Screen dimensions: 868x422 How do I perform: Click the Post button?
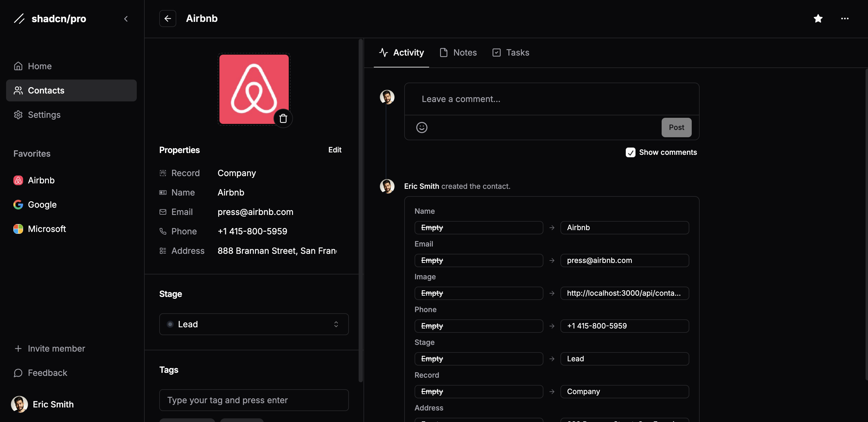pos(676,128)
